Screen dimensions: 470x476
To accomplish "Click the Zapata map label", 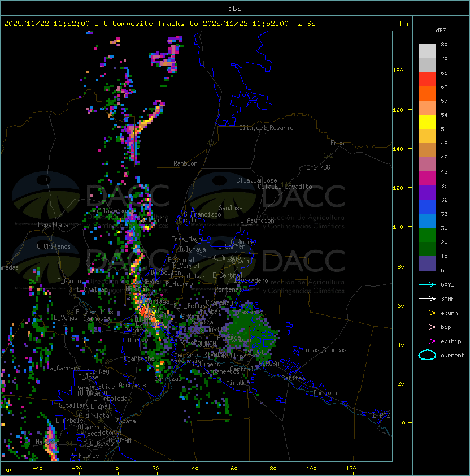I will 125,421.
